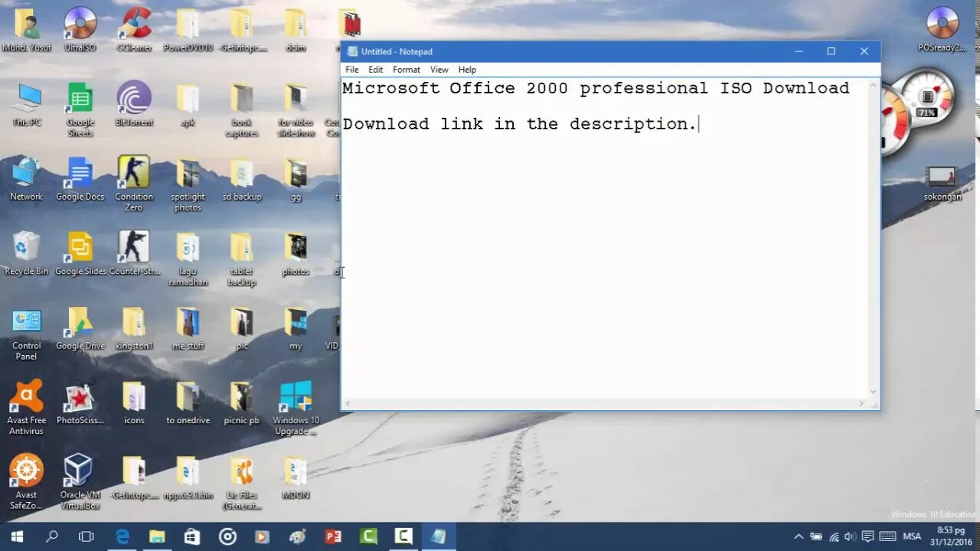
Task: Select the PhotoScissors shortcut
Action: [x=80, y=404]
